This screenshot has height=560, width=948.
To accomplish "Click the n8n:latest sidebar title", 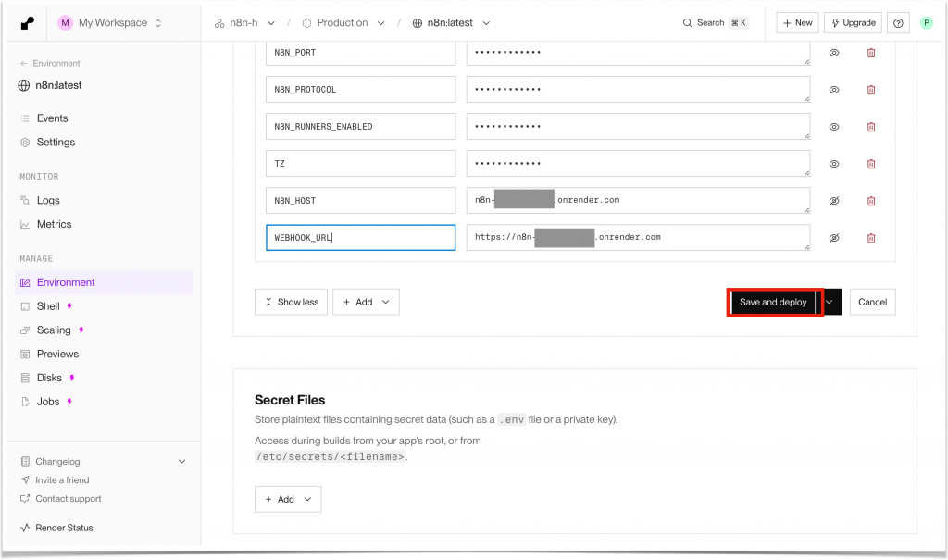I will 58,85.
